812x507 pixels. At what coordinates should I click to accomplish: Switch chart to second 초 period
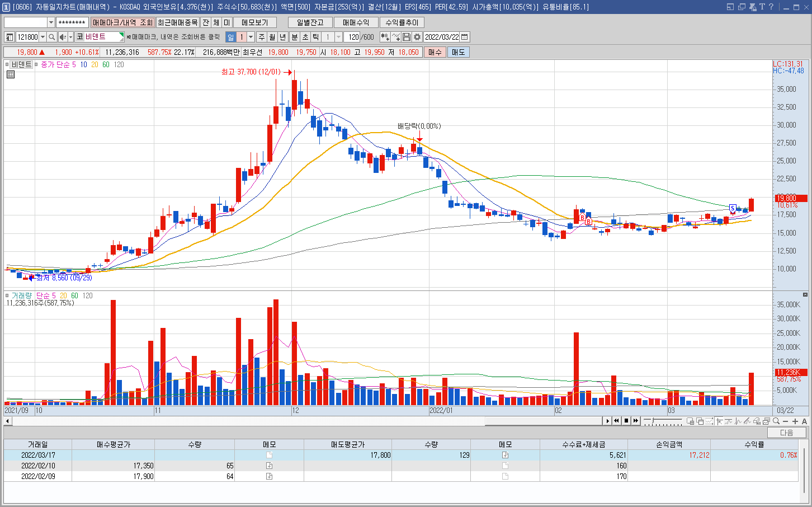[305, 37]
